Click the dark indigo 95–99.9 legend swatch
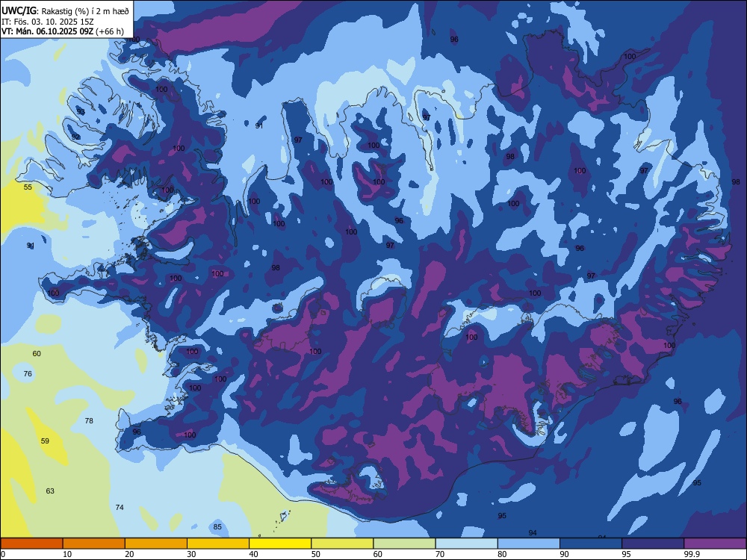Screen dimensions: 747x560 [653, 544]
